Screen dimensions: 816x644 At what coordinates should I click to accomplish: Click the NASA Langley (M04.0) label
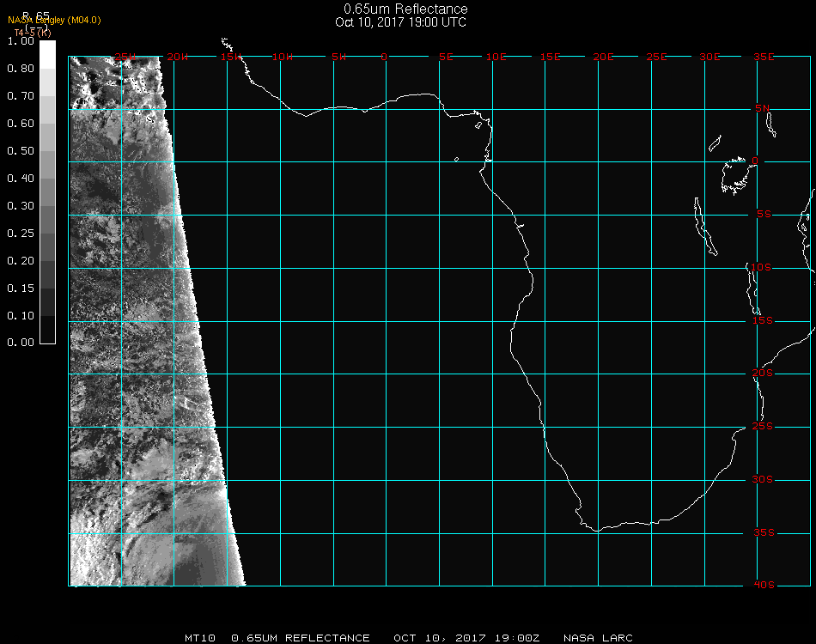54,21
